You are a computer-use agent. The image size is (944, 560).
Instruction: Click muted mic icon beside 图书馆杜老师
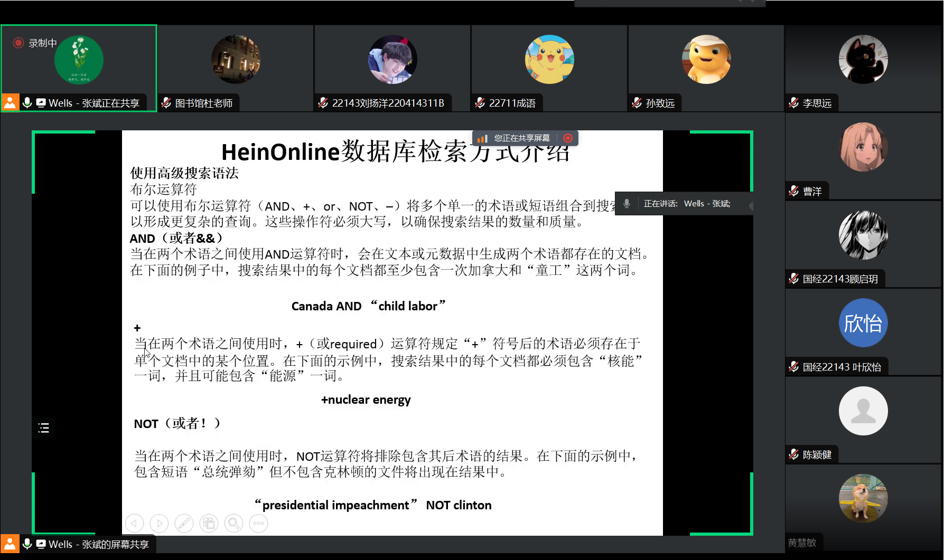(166, 103)
